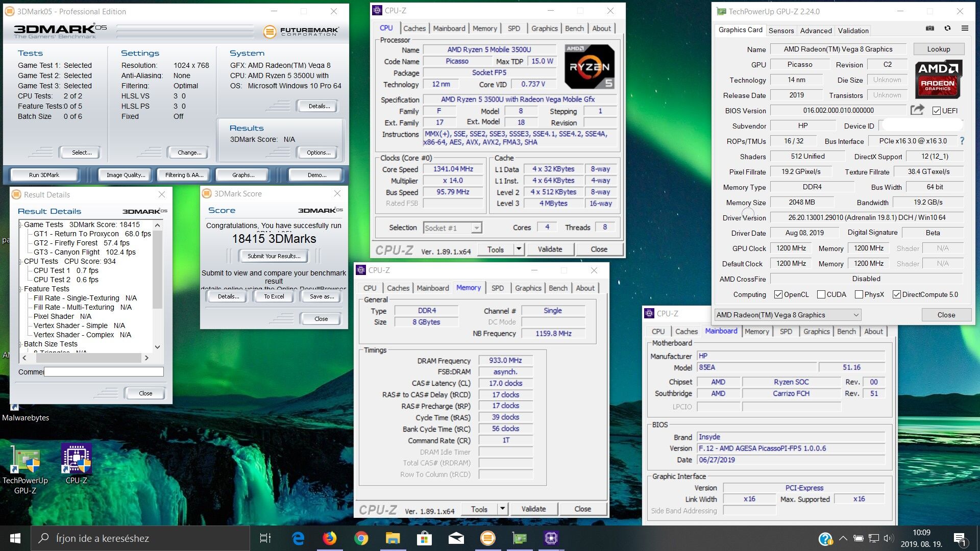980x551 pixels.
Task: Click Lookup button in GPU-Z
Action: point(938,49)
